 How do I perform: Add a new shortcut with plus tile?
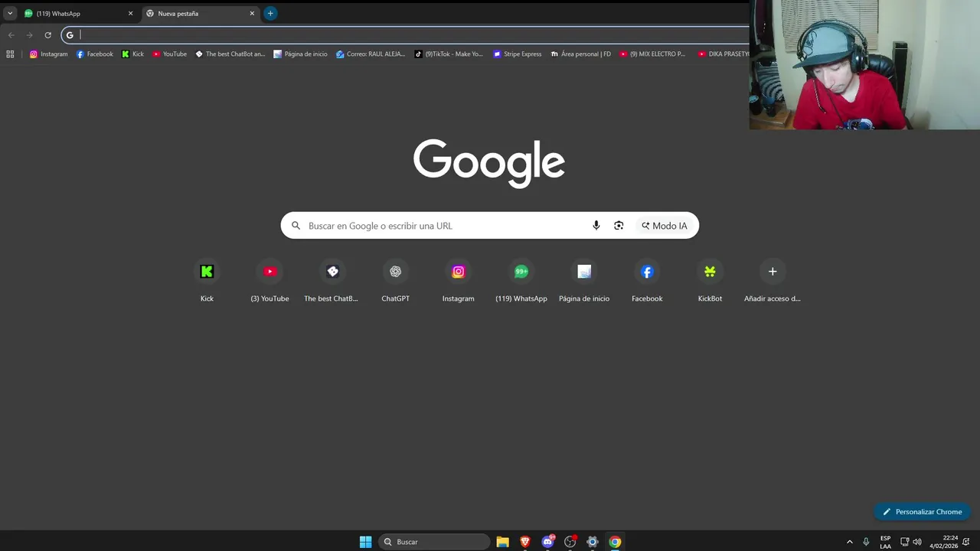pyautogui.click(x=773, y=281)
